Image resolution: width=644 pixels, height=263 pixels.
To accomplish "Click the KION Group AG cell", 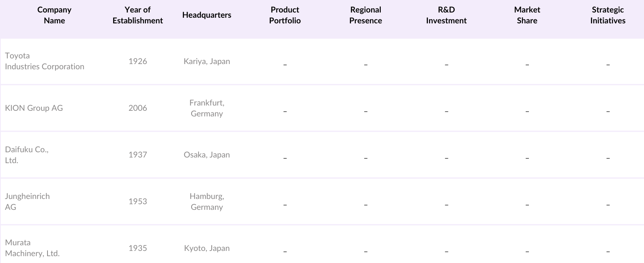I will pos(34,108).
